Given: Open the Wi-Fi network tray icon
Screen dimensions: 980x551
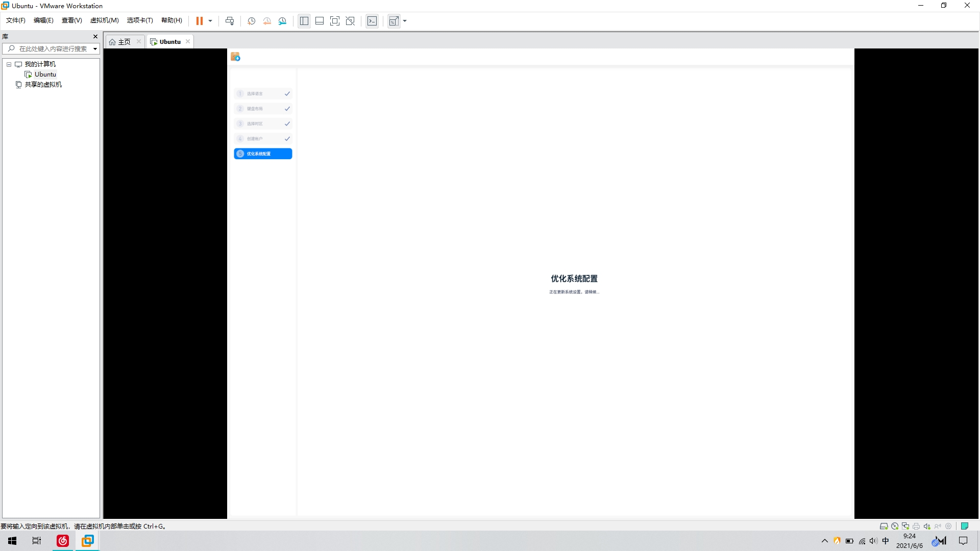Looking at the screenshot, I should pyautogui.click(x=862, y=541).
